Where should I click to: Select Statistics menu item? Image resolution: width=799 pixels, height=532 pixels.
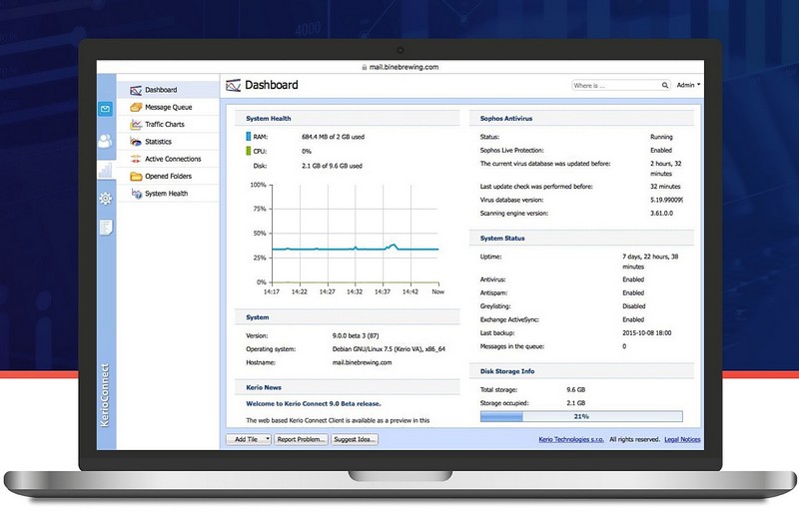169,142
